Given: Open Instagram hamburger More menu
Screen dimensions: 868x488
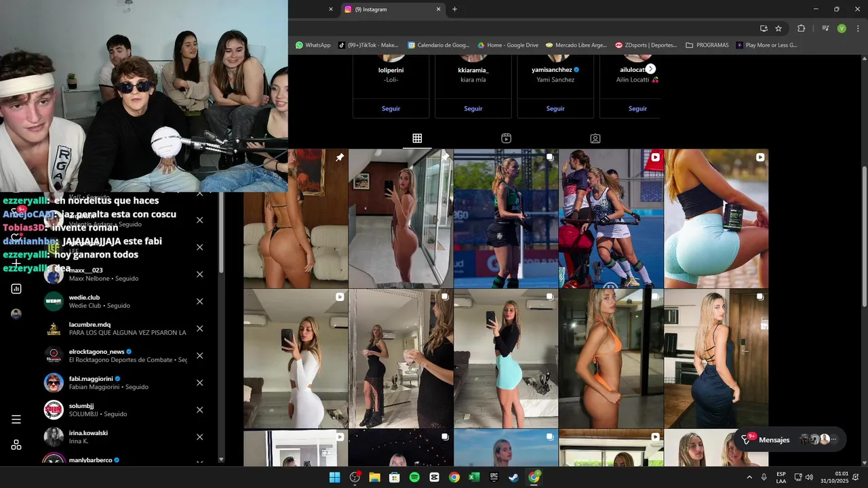Looking at the screenshot, I should (x=16, y=420).
